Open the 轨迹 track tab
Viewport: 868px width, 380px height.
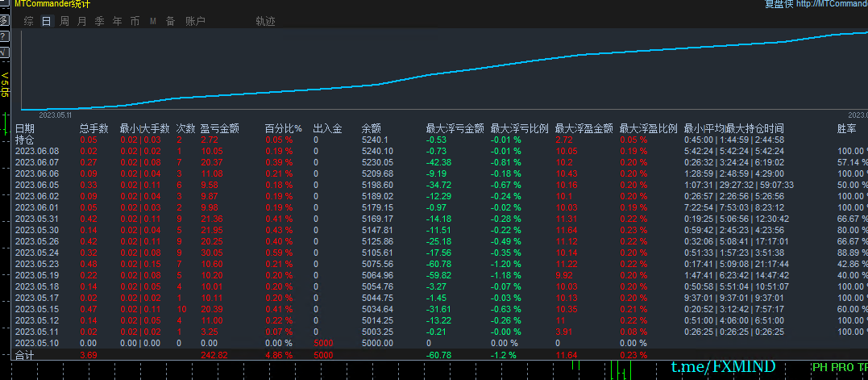pyautogui.click(x=265, y=21)
